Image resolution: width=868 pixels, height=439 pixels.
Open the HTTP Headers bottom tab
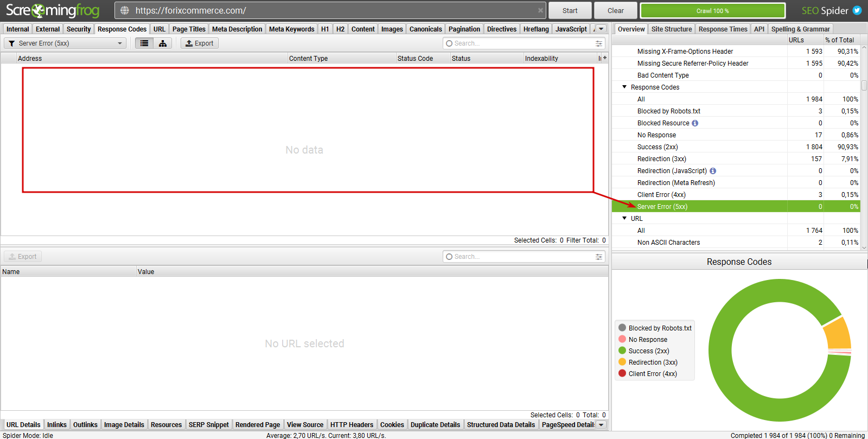(352, 425)
